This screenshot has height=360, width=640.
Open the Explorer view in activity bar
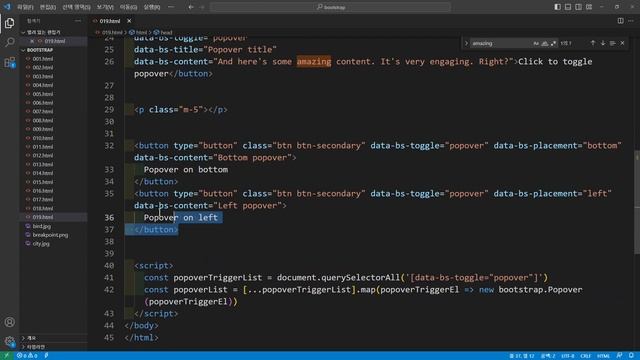click(x=9, y=23)
